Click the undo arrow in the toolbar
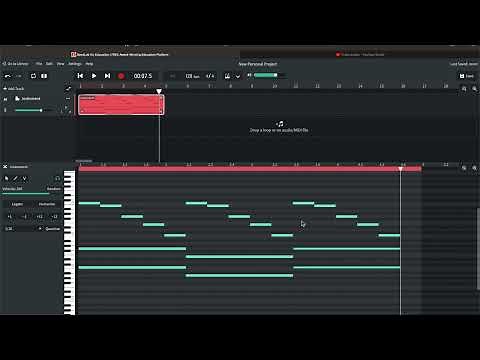The width and height of the screenshot is (480, 360). click(7, 76)
